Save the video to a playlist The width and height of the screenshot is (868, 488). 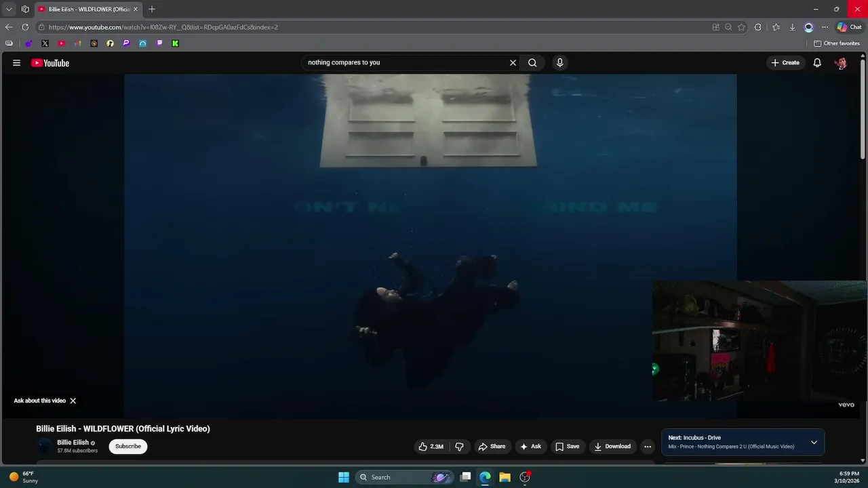[568, 446]
